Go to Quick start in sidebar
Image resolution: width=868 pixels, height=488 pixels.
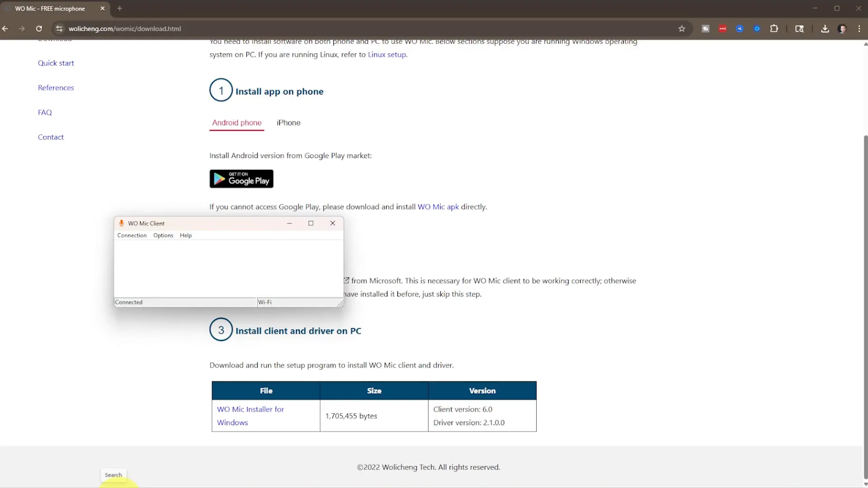[56, 63]
